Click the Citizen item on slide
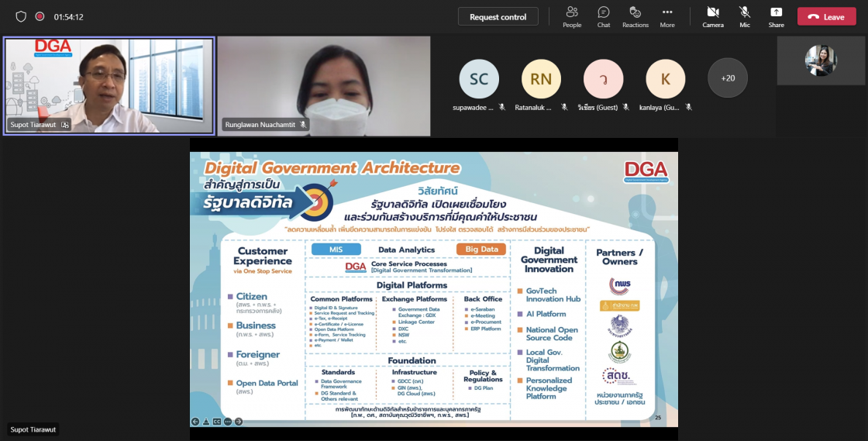 coord(251,297)
